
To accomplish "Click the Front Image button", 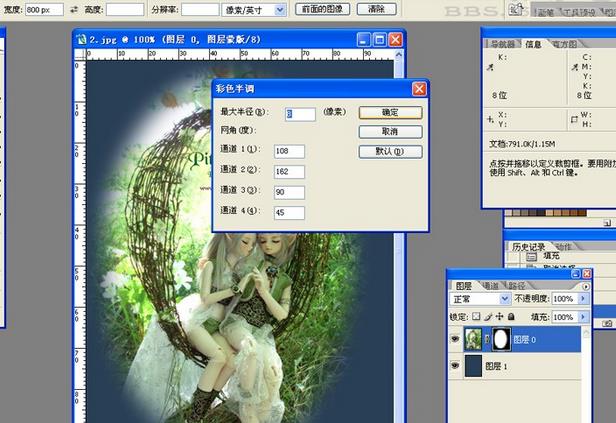I will click(x=322, y=9).
